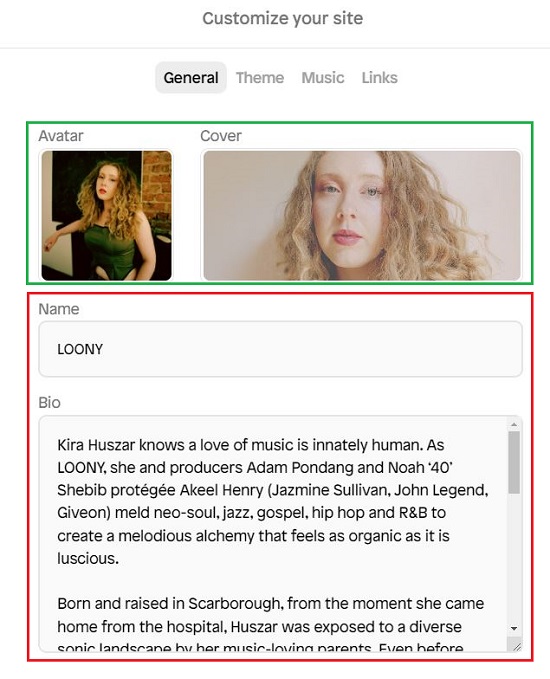Place cursor in 'Born and raised in Scarborough' line
Viewport: 550px width, 679px height.
click(271, 604)
